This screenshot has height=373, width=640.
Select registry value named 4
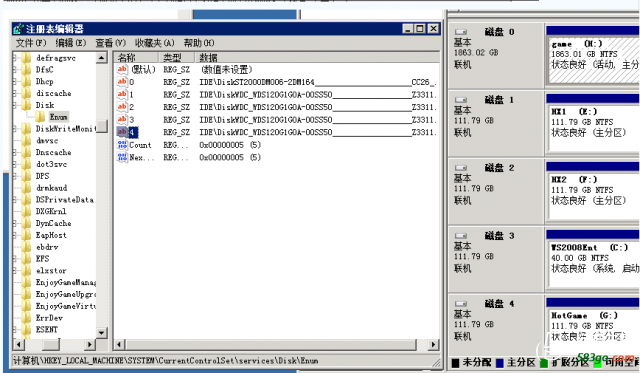(133, 132)
